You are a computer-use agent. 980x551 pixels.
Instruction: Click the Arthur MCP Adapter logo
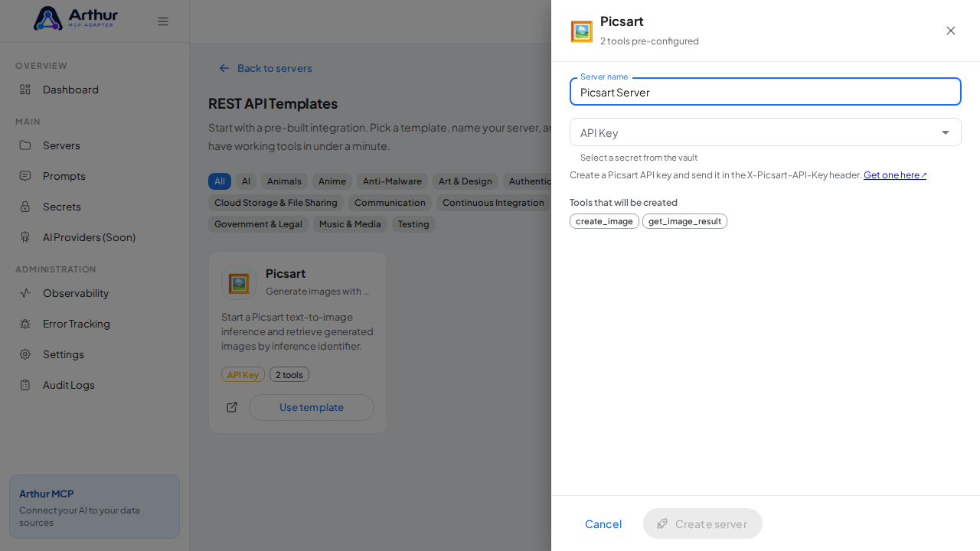pyautogui.click(x=76, y=18)
